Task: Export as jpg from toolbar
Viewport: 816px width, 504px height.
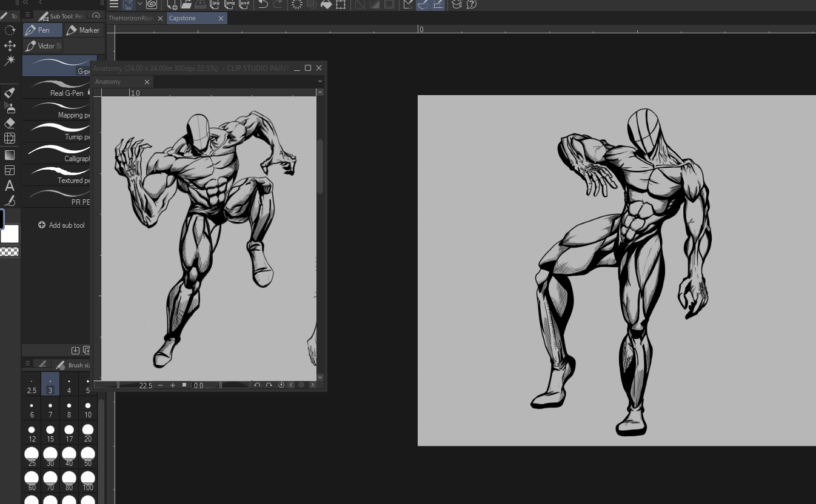Action: 215,4
